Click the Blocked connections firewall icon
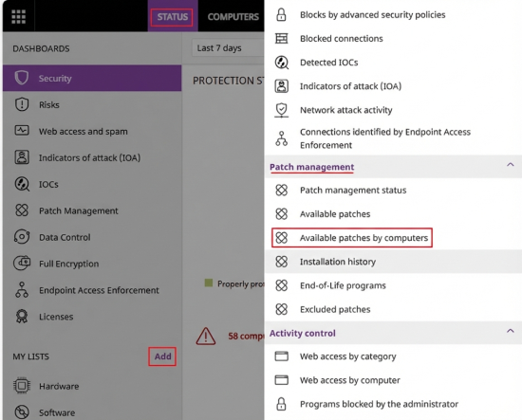The height and width of the screenshot is (420, 522). pyautogui.click(x=281, y=39)
